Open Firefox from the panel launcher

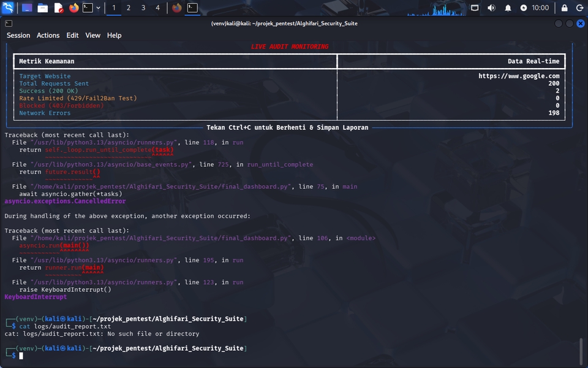74,7
